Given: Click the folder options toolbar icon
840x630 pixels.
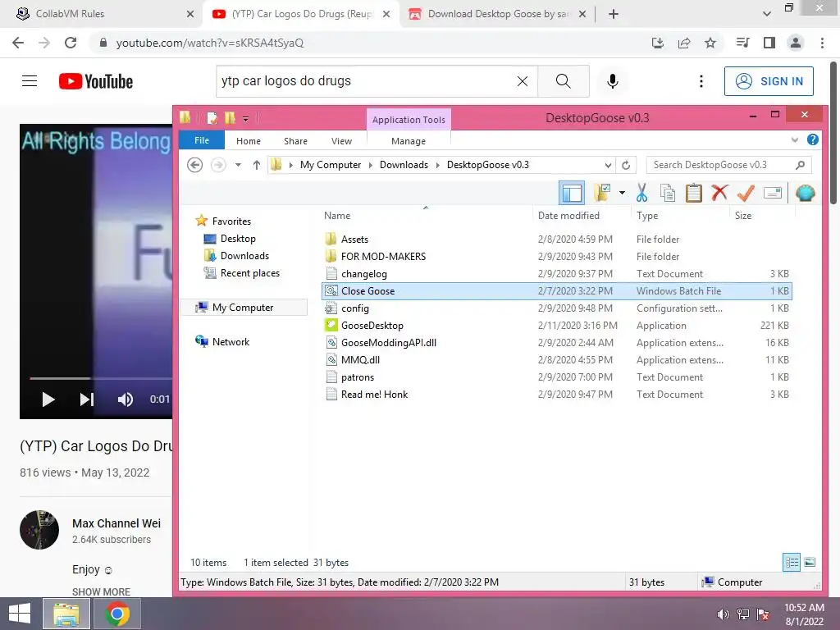Looking at the screenshot, I should coord(602,193).
